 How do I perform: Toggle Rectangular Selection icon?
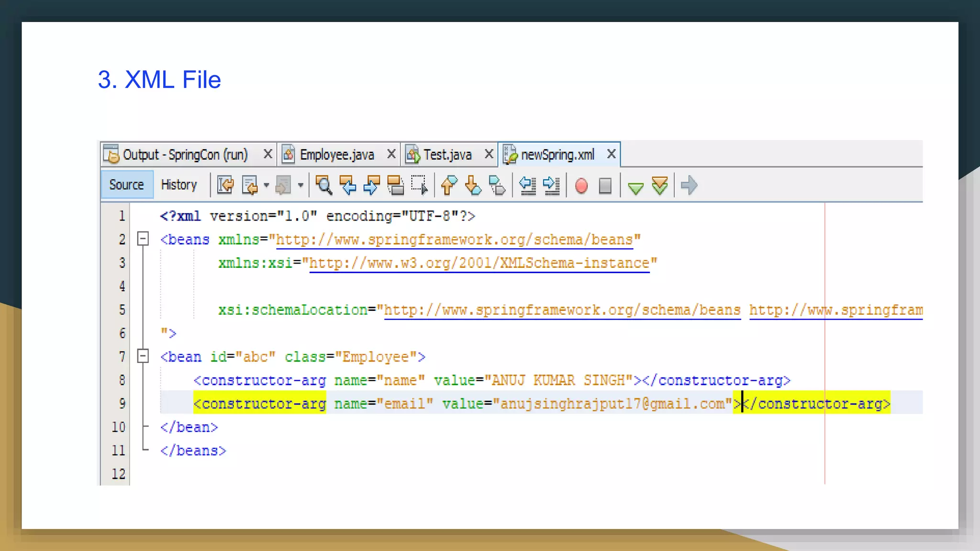point(420,185)
